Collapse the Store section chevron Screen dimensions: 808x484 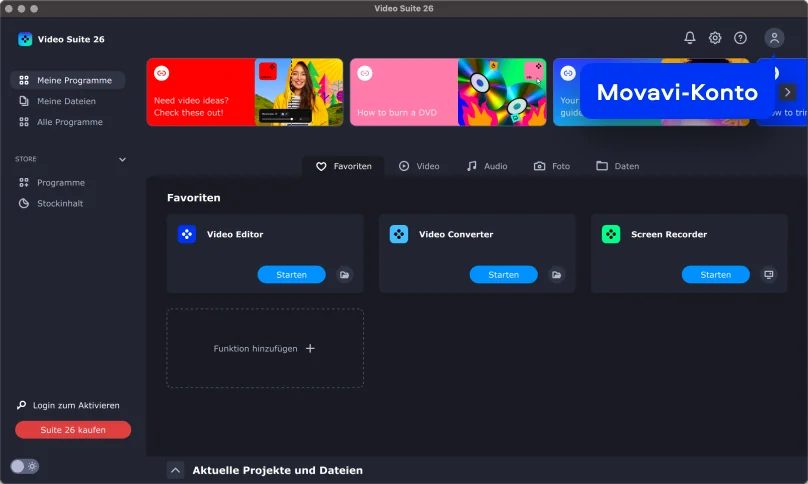click(123, 159)
